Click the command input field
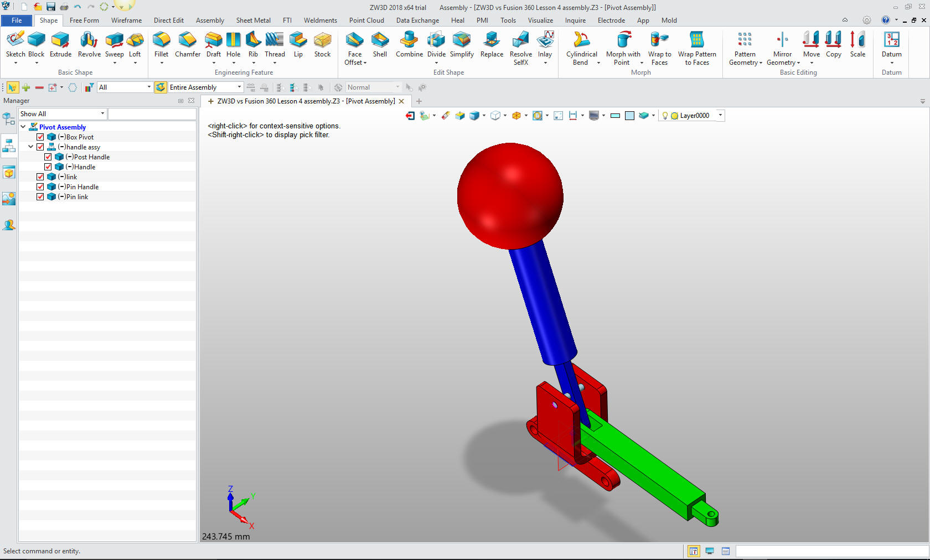The height and width of the screenshot is (560, 930). pos(831,551)
